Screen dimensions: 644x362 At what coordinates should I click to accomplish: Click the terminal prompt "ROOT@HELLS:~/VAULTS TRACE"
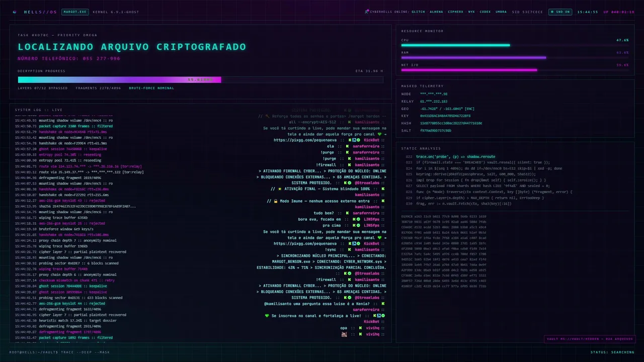[59, 352]
